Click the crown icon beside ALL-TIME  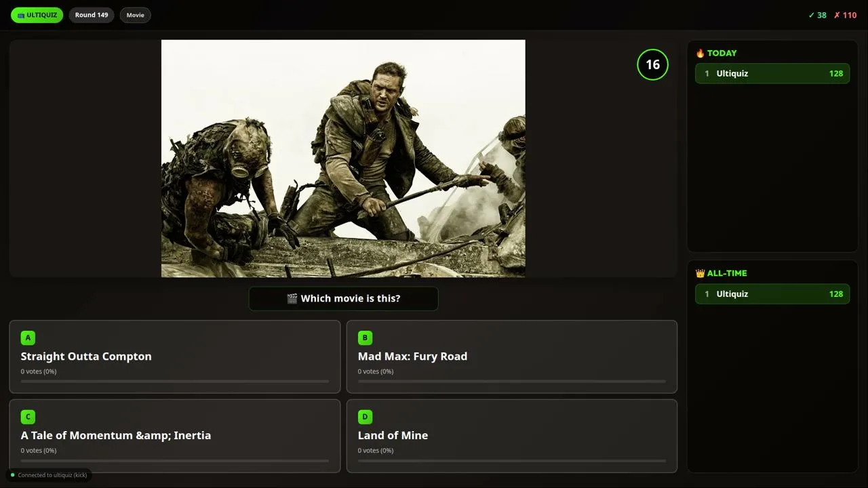[x=700, y=273]
